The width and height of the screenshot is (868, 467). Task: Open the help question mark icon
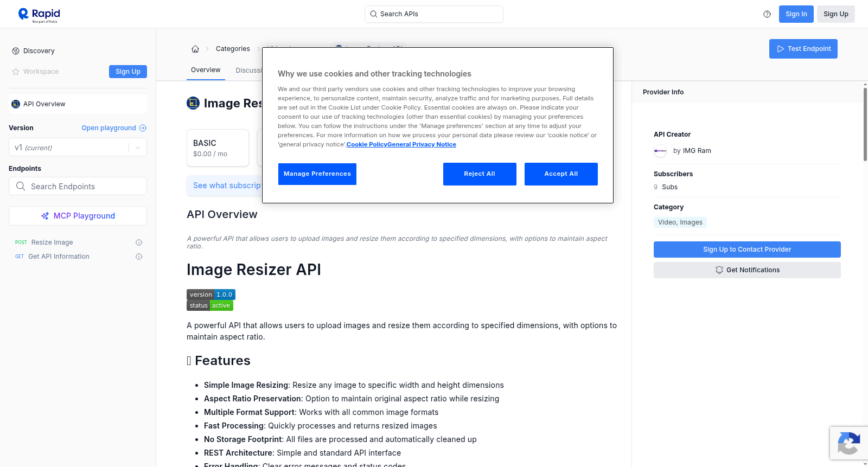point(767,14)
